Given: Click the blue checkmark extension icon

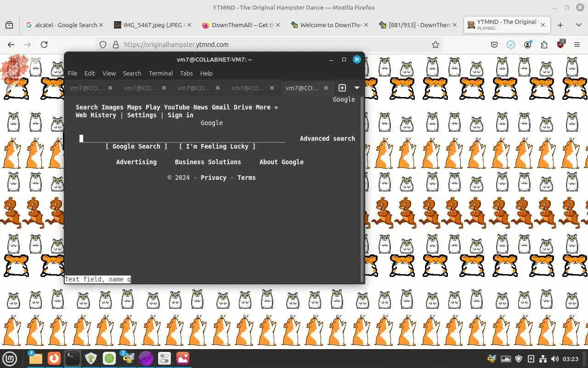Looking at the screenshot, I should pyautogui.click(x=511, y=45).
